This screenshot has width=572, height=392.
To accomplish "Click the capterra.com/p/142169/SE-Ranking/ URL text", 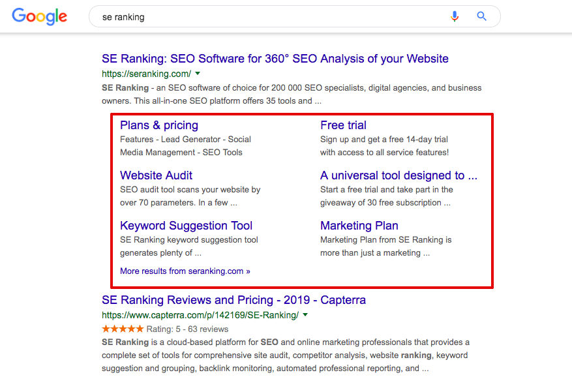I will [200, 315].
